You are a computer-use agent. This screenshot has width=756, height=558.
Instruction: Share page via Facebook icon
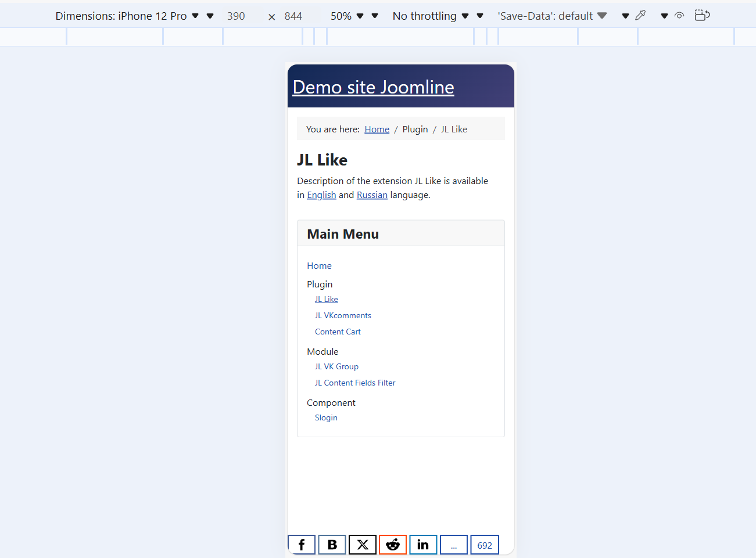click(x=302, y=545)
